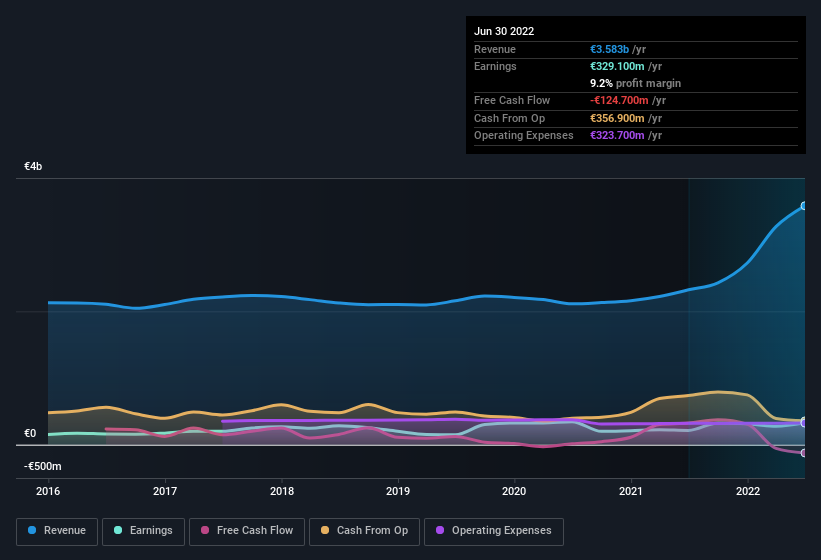
Task: Click the Free Cash Flow tooltip label
Action: coord(512,100)
